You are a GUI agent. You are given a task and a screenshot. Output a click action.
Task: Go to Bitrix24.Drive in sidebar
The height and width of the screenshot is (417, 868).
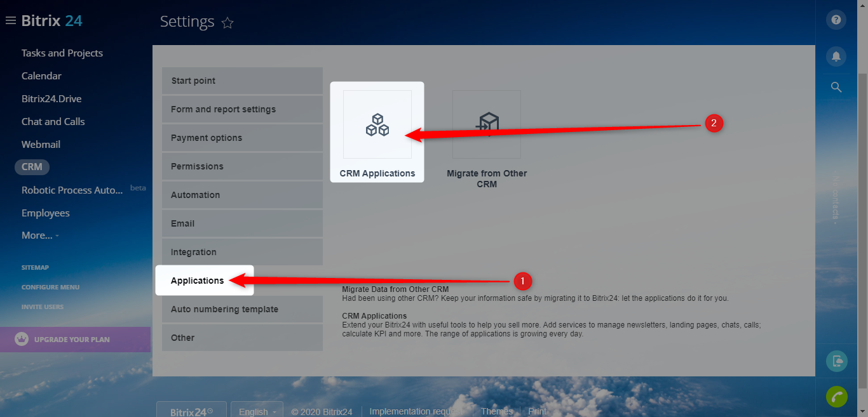(x=51, y=99)
